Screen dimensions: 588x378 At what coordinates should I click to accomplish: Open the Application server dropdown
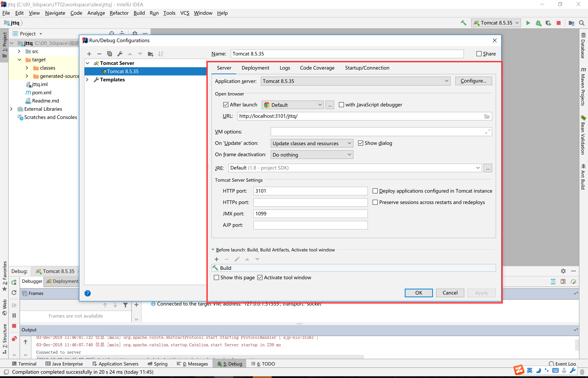coord(356,81)
